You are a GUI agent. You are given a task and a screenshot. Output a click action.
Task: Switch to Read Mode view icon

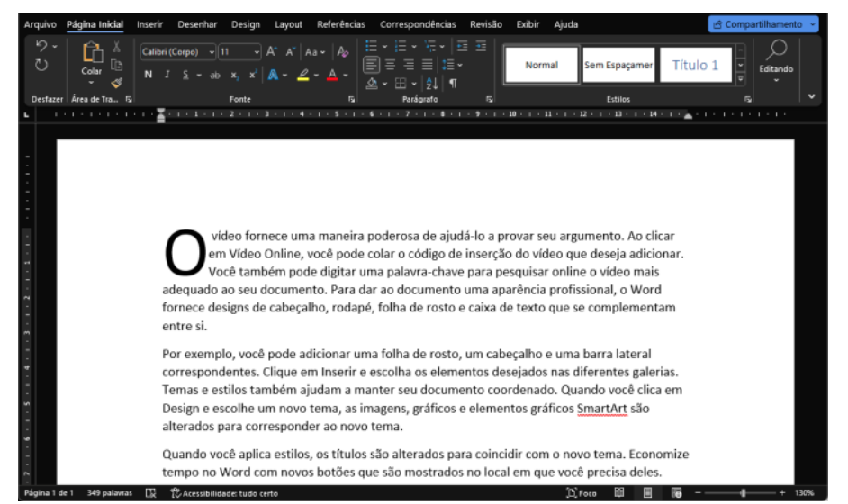[618, 492]
